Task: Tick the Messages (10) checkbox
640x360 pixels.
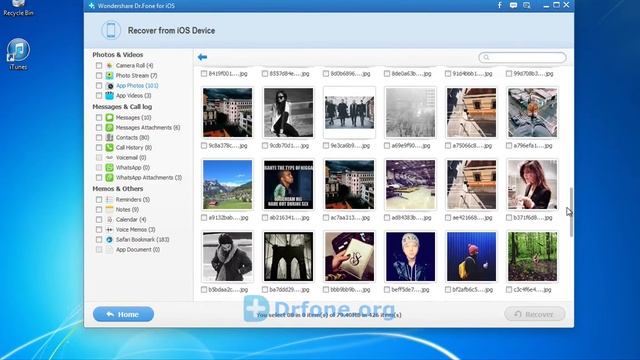Action: pyautogui.click(x=99, y=118)
